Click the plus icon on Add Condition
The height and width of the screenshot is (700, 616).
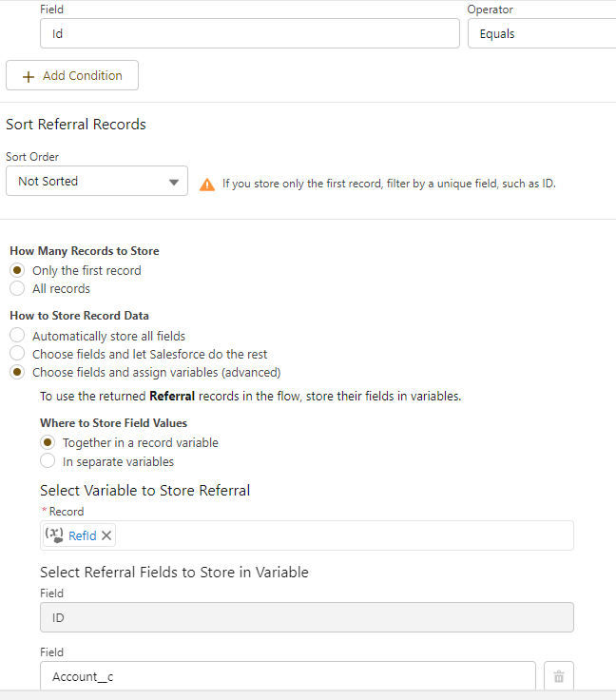pyautogui.click(x=28, y=76)
